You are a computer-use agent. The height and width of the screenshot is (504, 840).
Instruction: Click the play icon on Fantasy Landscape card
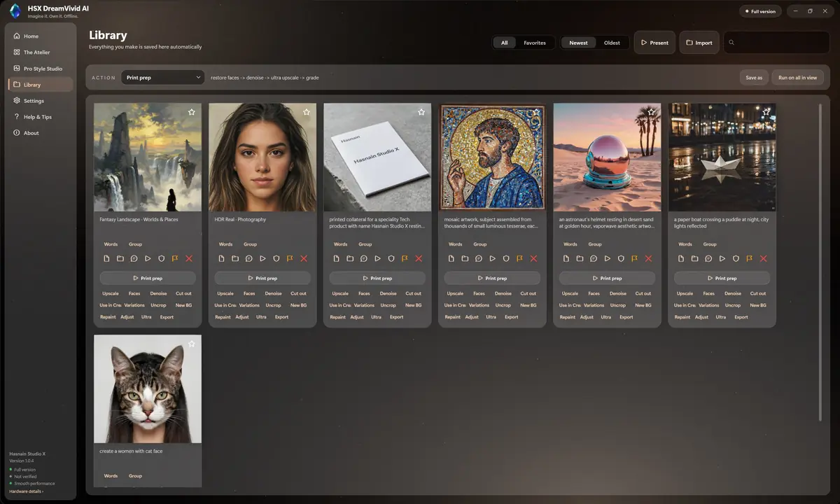click(x=148, y=258)
